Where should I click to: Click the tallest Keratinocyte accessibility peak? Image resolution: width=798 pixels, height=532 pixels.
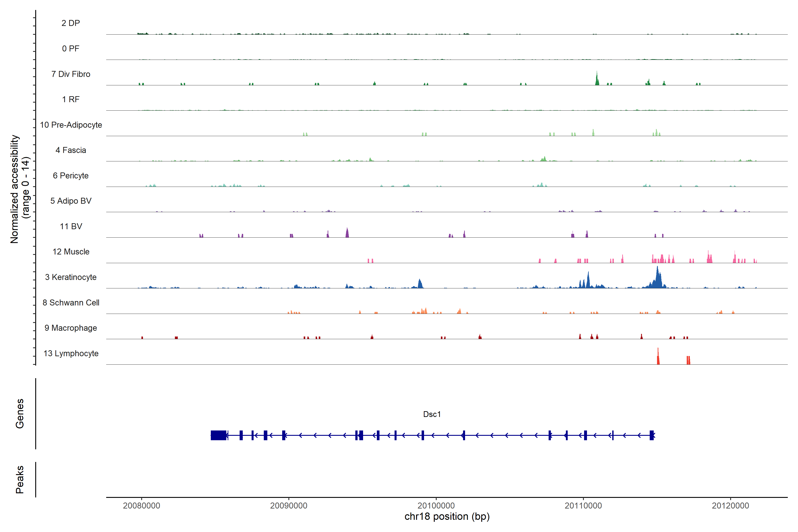point(657,276)
